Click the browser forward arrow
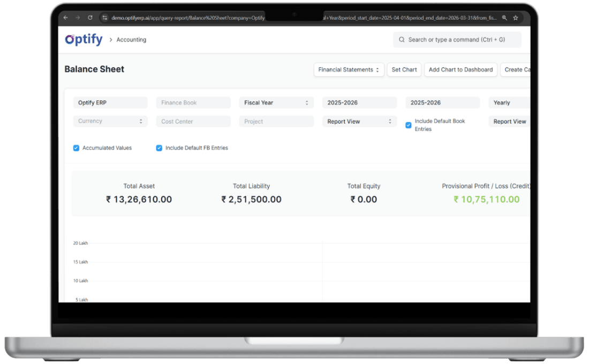 (77, 18)
